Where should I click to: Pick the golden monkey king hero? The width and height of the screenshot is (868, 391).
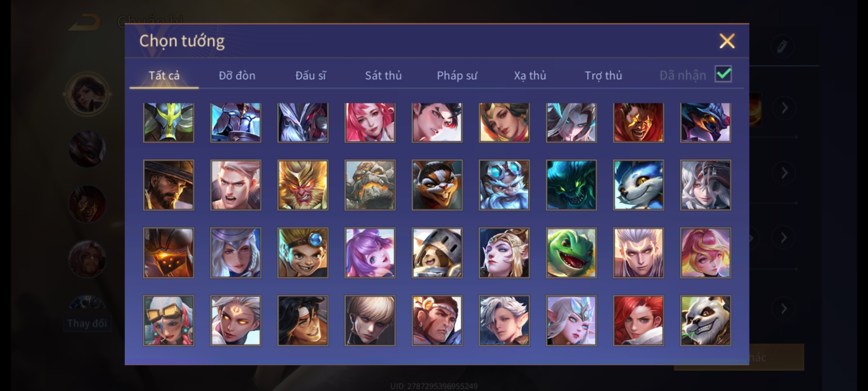pos(303,185)
